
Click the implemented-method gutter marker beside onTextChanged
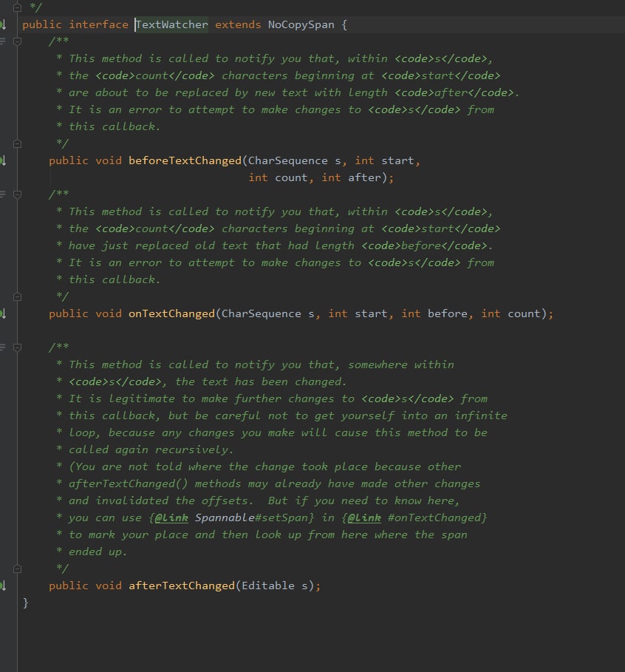pyautogui.click(x=3, y=313)
